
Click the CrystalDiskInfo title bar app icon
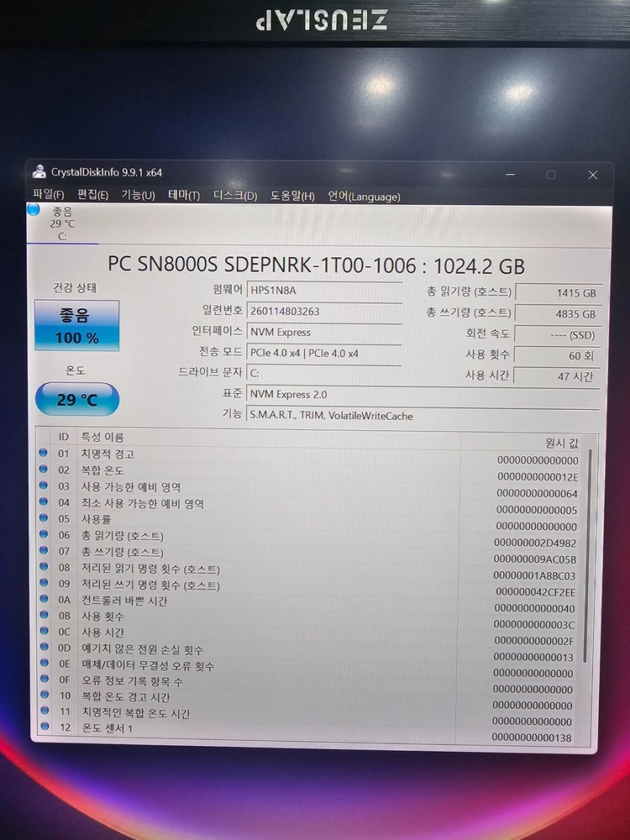[39, 172]
